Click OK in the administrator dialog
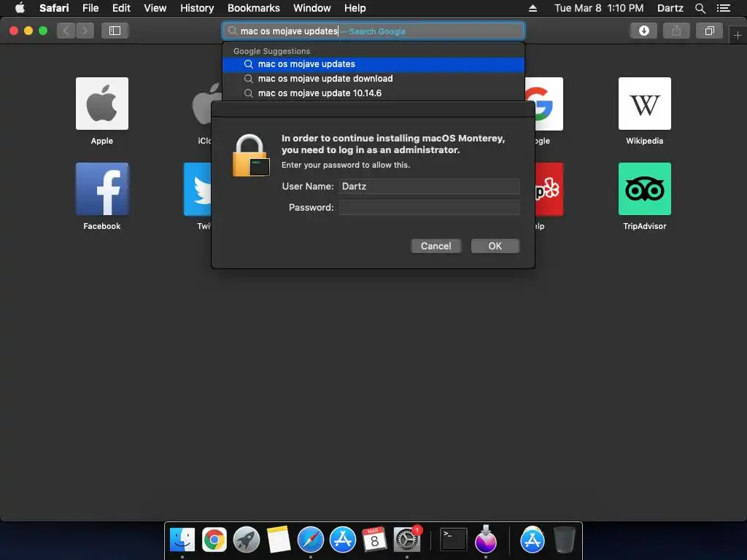This screenshot has height=560, width=747. [x=495, y=246]
